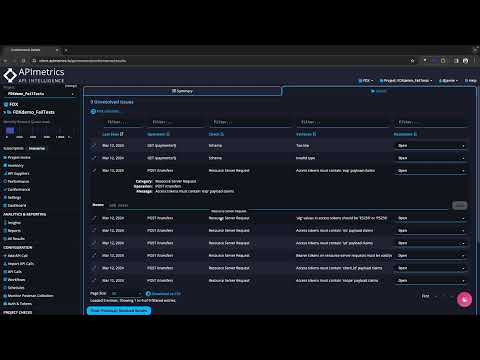Open the status dropdown on the 'iat' claims row
This screenshot has height=360, width=480.
point(431,243)
